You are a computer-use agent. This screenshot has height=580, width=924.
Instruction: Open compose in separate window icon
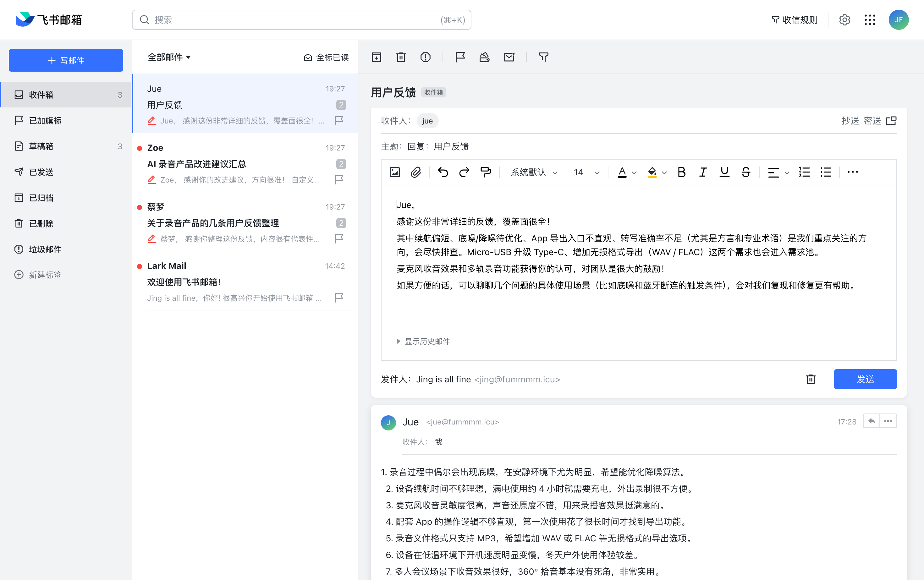tap(891, 121)
